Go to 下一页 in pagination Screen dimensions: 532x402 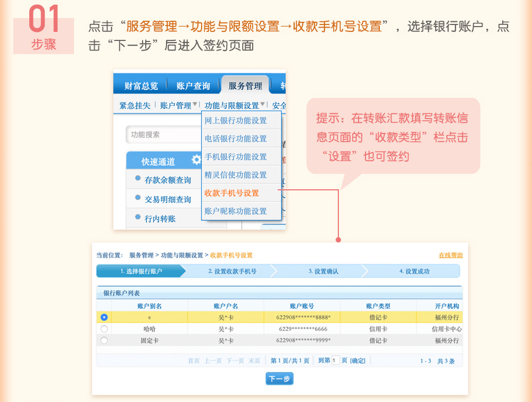point(235,361)
